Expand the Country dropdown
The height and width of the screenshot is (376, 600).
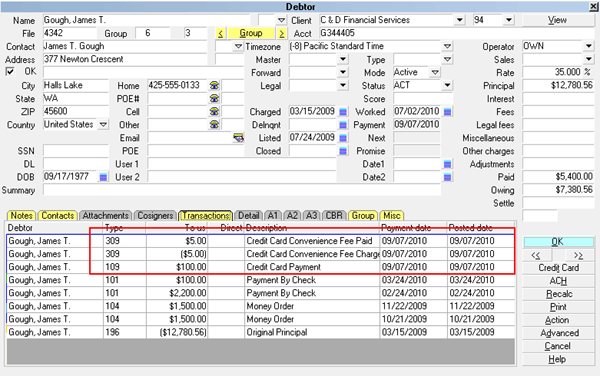tap(103, 125)
